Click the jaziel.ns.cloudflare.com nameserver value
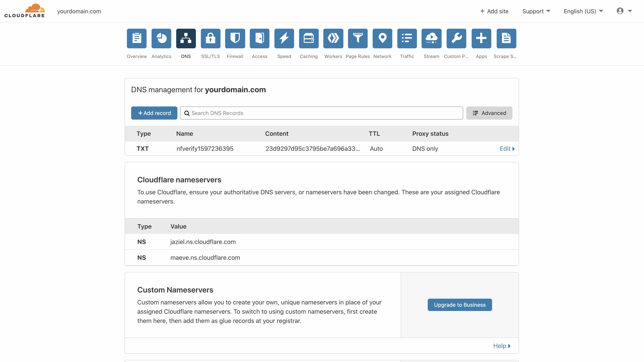Viewport: 644px width, 362px height. (203, 242)
